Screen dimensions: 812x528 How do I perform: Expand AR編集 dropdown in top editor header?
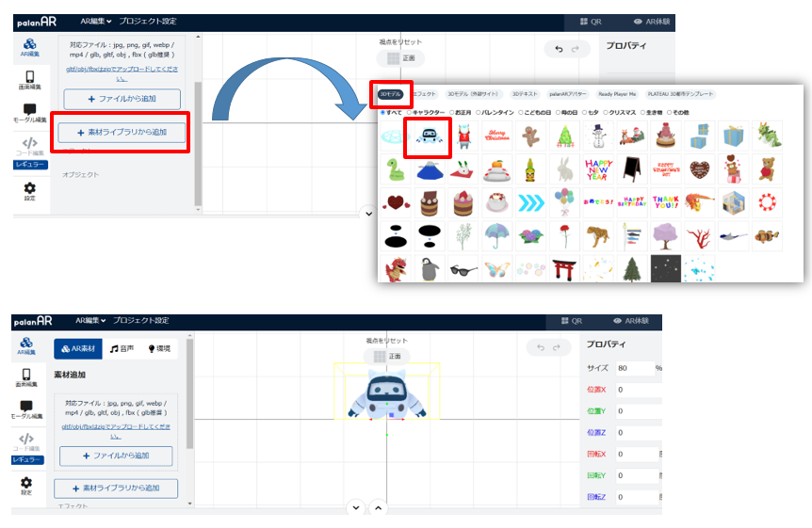[96, 22]
